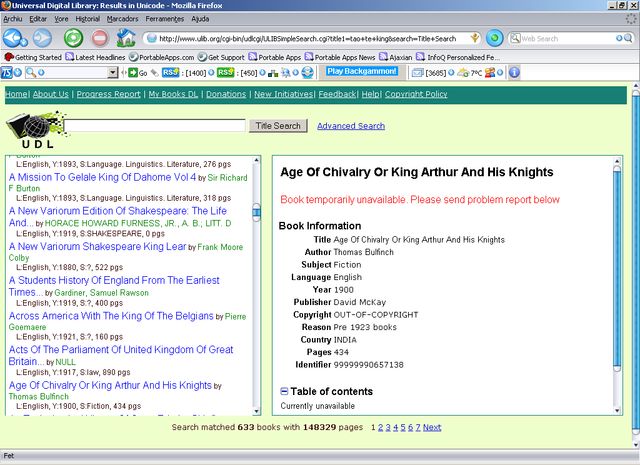Open the Get Support bookmark

221,57
